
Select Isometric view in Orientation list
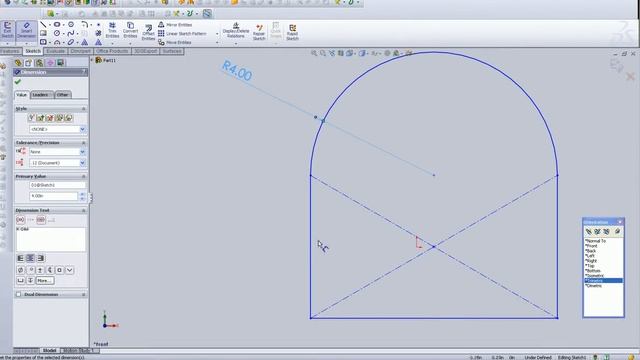pyautogui.click(x=594, y=276)
